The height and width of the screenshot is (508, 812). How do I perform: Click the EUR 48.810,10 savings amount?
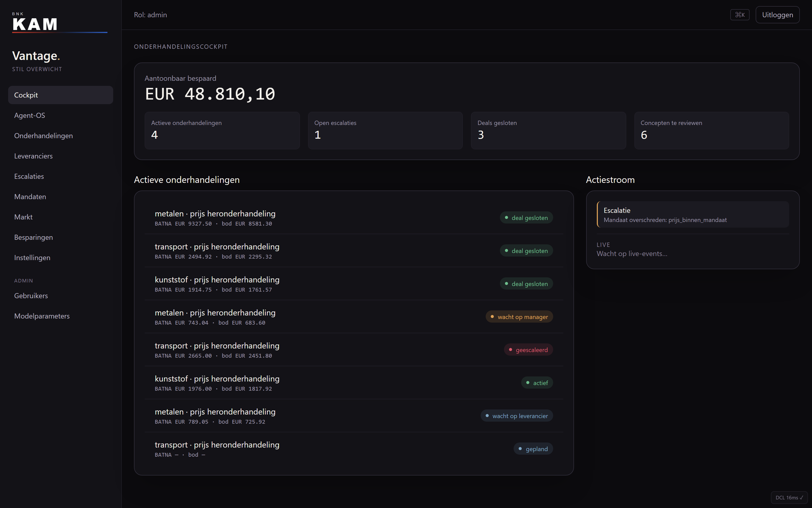coord(210,94)
